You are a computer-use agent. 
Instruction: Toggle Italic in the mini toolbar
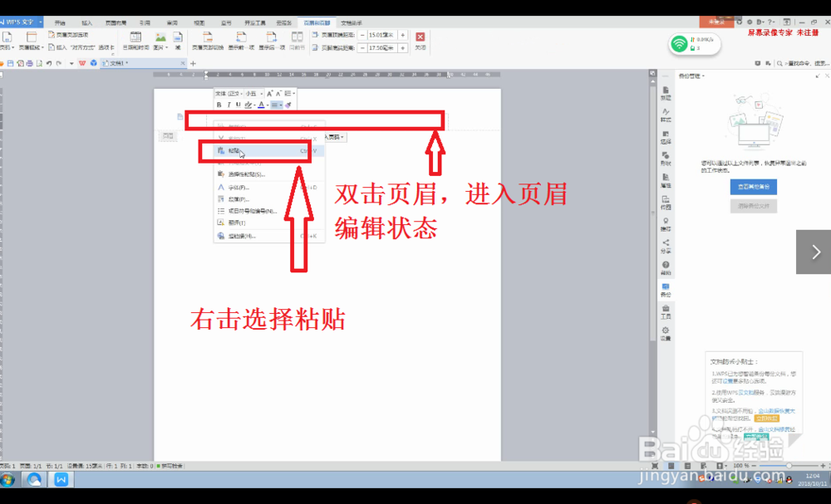229,105
